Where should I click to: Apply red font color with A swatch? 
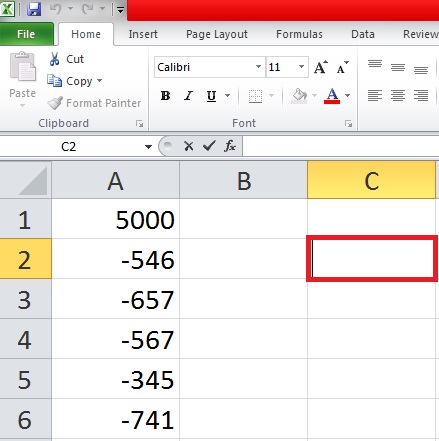coord(332,96)
